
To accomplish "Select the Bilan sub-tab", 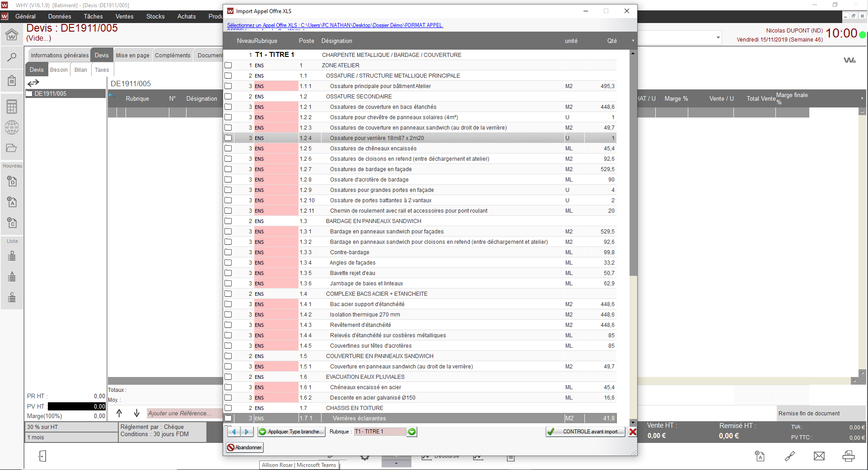I will pyautogui.click(x=81, y=70).
